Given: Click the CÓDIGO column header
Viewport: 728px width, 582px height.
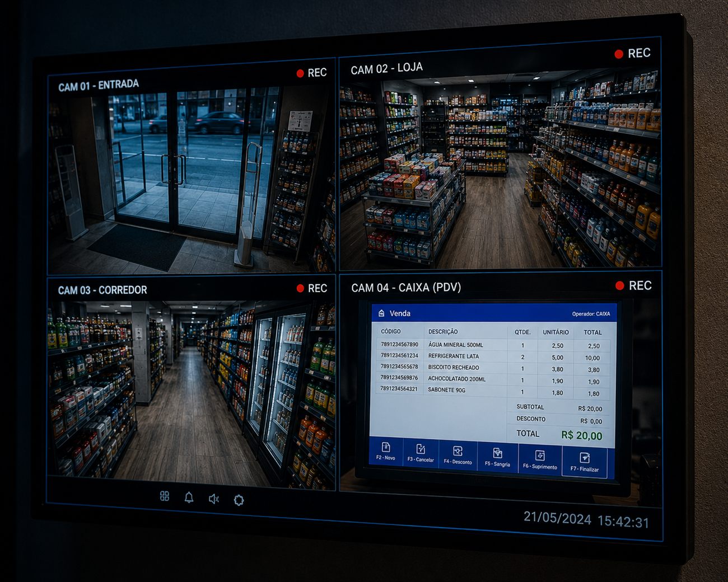Looking at the screenshot, I should [391, 331].
